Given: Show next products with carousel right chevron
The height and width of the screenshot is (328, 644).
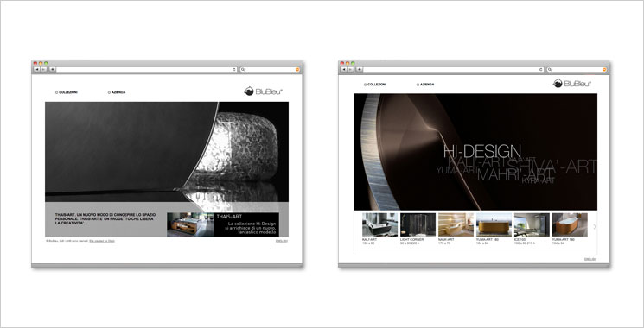Looking at the screenshot, I should click(x=595, y=226).
